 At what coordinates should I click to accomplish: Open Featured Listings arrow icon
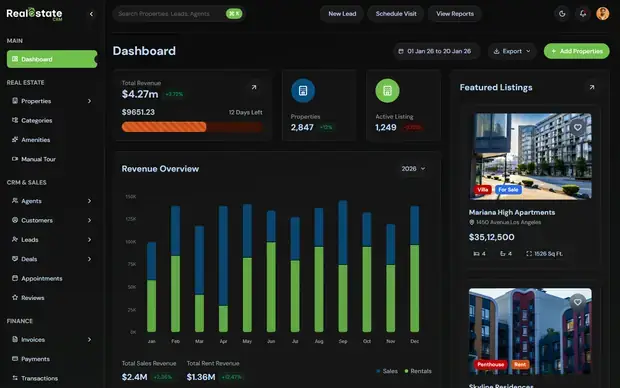click(592, 87)
